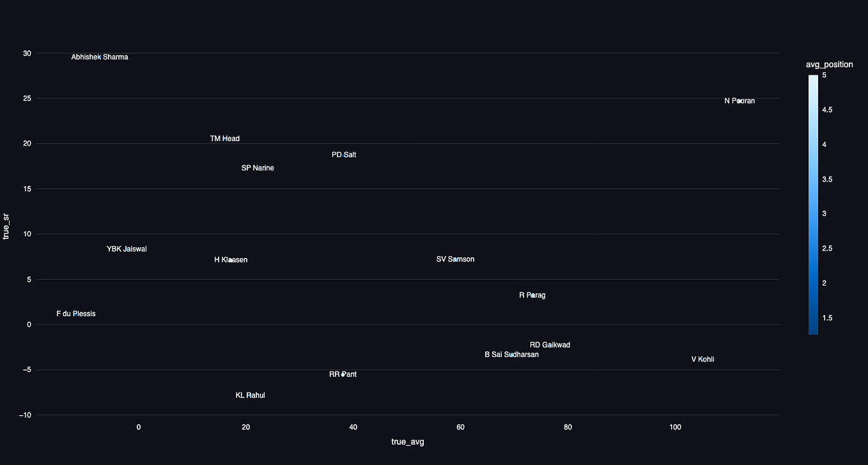Click the avg_position colorbar title
Image resolution: width=868 pixels, height=465 pixels.
coord(830,64)
